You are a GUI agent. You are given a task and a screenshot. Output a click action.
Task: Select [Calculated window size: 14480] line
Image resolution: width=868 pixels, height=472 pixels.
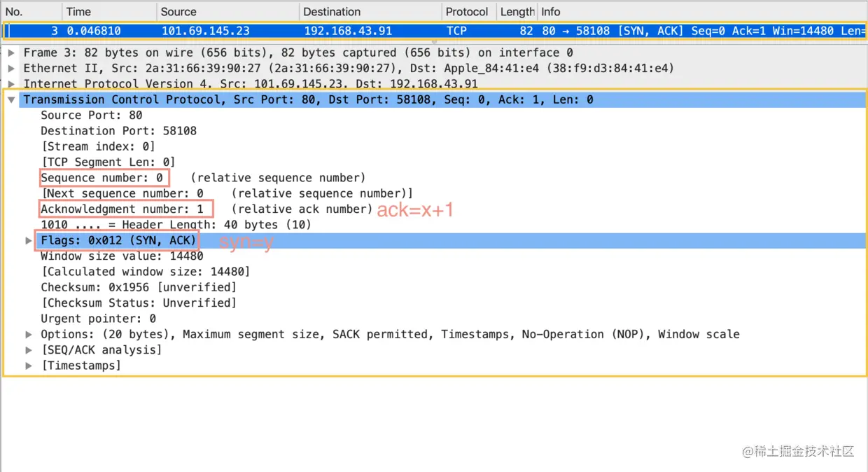click(x=146, y=272)
